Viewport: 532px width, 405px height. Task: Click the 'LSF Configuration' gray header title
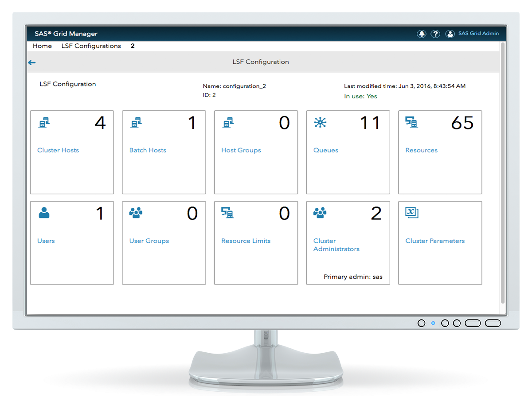click(x=261, y=62)
